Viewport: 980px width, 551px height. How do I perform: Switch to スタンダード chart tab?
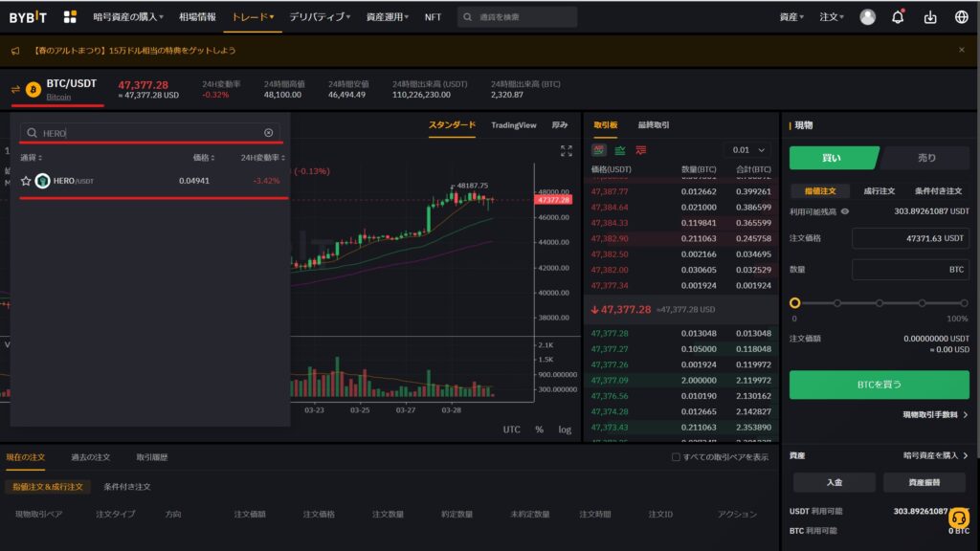pyautogui.click(x=452, y=125)
